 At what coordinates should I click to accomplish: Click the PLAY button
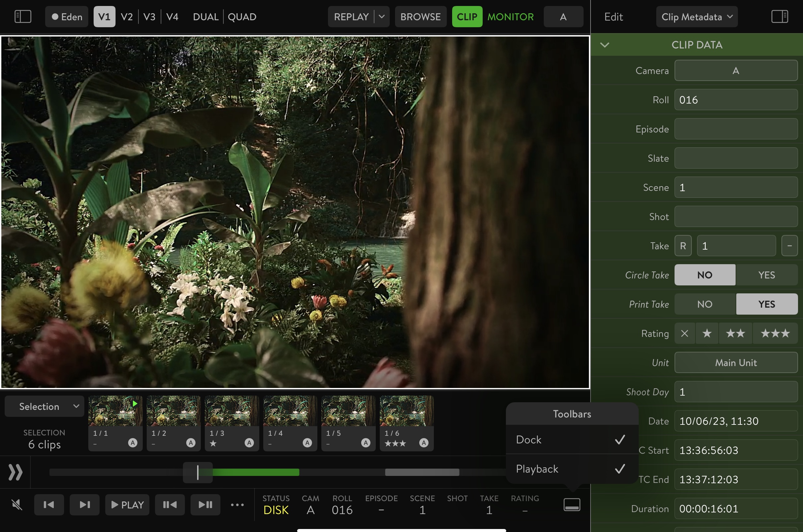127,505
